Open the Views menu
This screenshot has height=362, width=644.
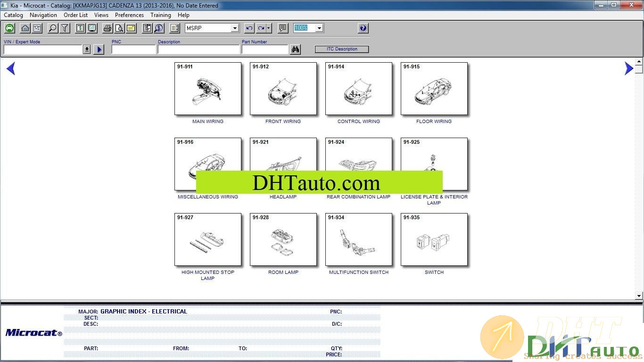pos(101,15)
